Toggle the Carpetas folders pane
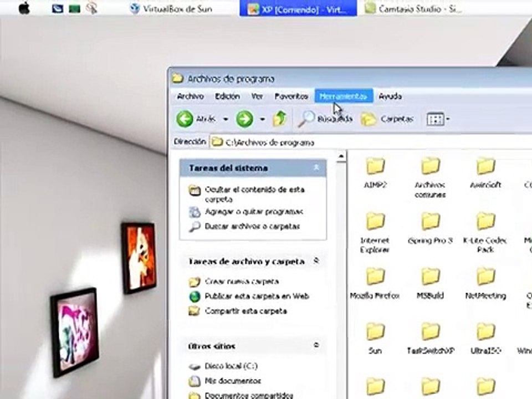This screenshot has height=399, width=532. coord(387,119)
